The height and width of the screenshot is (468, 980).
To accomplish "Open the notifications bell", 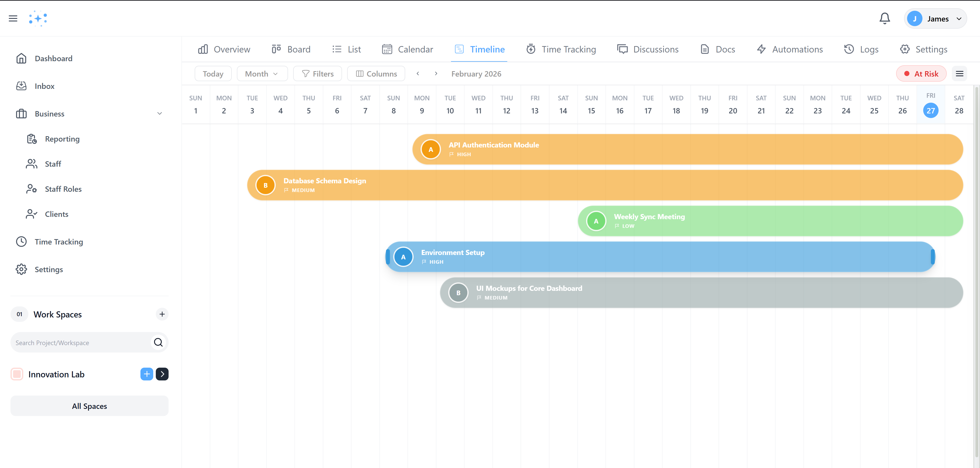I will pyautogui.click(x=885, y=19).
